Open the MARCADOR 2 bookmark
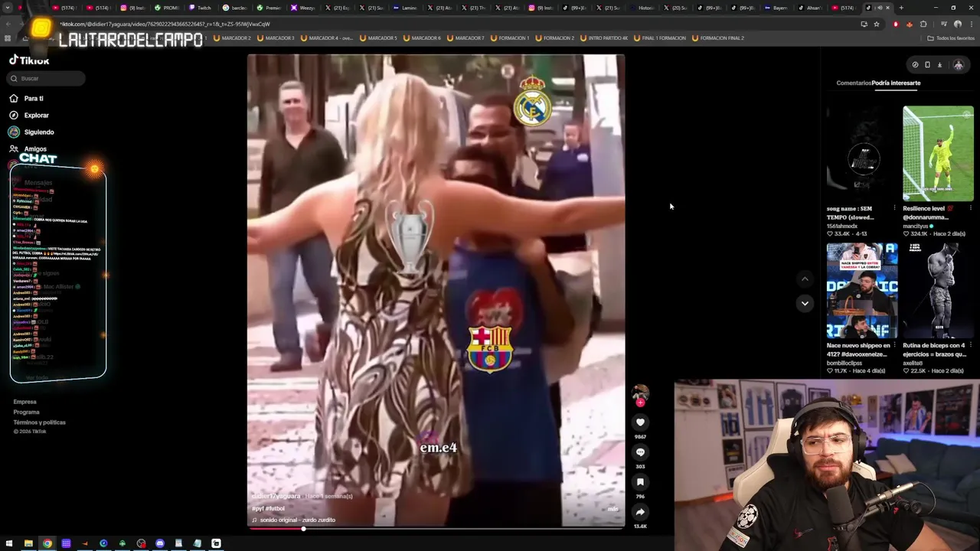Viewport: 980px width, 551px height. coord(232,37)
